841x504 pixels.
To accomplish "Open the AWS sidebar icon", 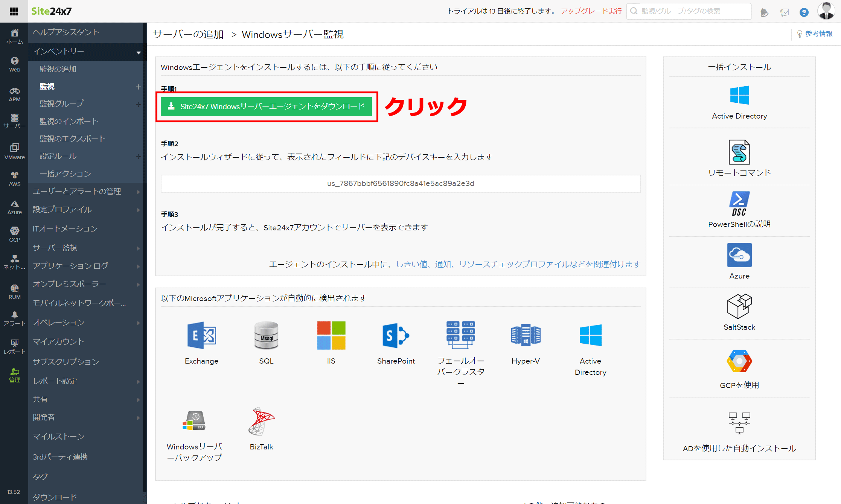I will tap(14, 179).
